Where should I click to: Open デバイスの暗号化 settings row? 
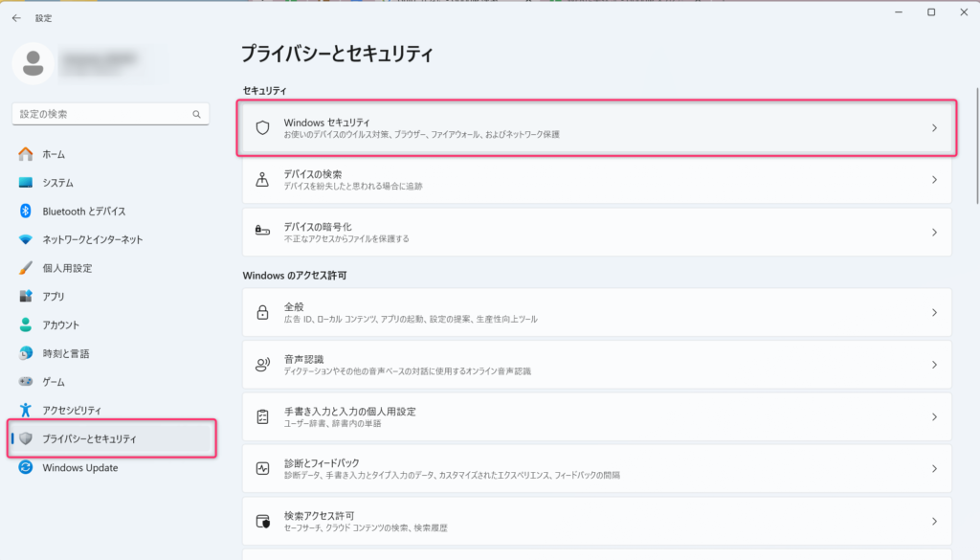597,232
